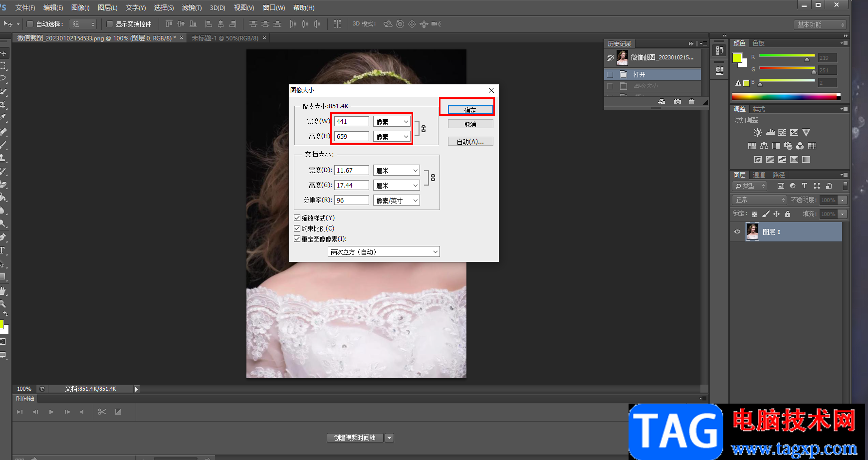Click the pixel dimensions chain link icon
868x460 pixels.
[424, 129]
